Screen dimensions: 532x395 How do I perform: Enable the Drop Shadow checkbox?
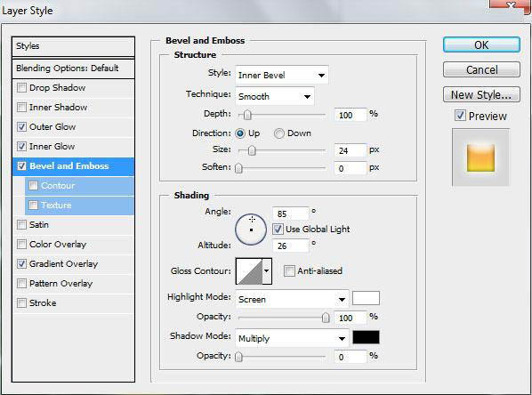21,87
